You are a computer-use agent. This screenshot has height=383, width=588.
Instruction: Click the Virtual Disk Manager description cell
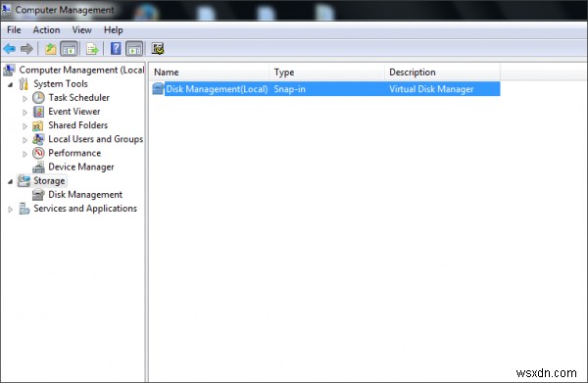pos(431,89)
